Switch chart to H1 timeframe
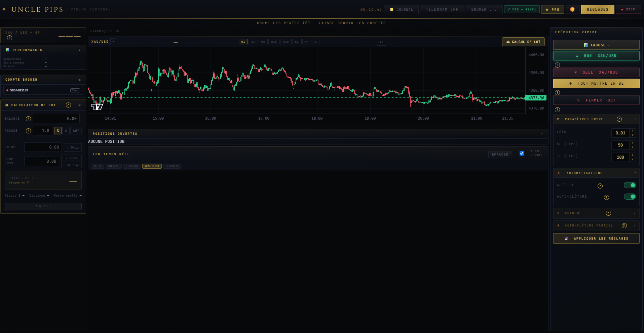Image resolution: width=644 pixels, height=333 pixels. point(297,42)
